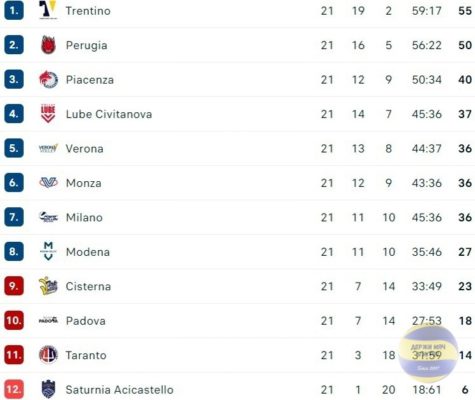Click the red rank 9 badge
The width and height of the screenshot is (475, 400).
coord(14,286)
